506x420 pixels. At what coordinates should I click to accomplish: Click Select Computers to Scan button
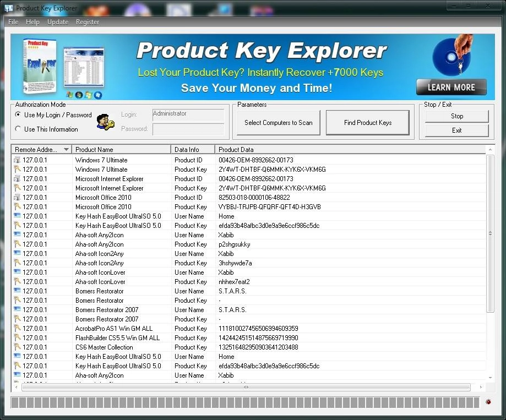click(279, 123)
